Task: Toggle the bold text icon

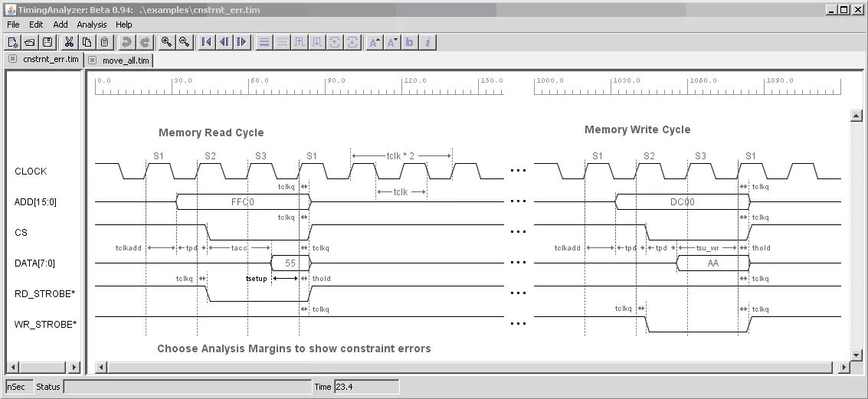Action: [x=410, y=42]
